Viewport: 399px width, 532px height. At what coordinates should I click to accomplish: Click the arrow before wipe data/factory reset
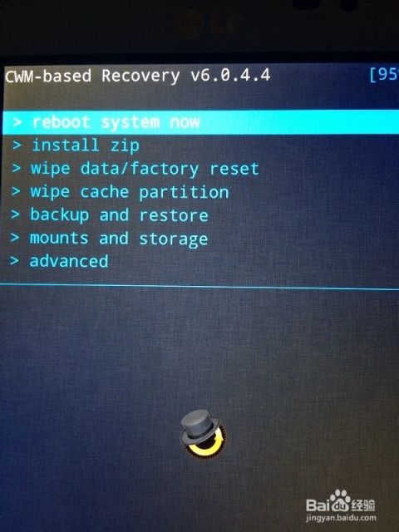tap(16, 168)
